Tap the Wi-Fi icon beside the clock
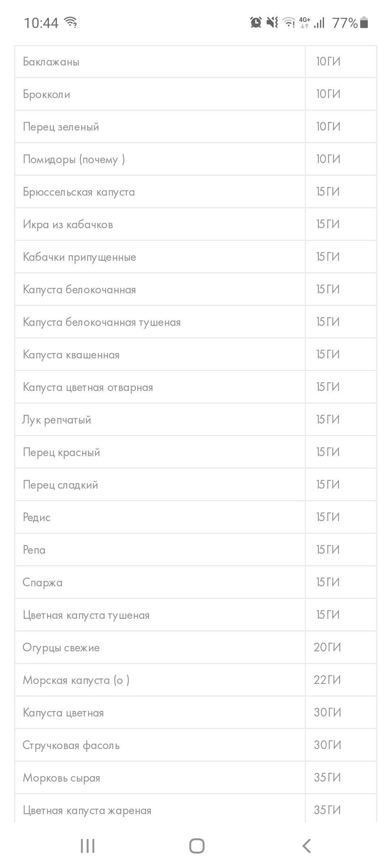 71,22
